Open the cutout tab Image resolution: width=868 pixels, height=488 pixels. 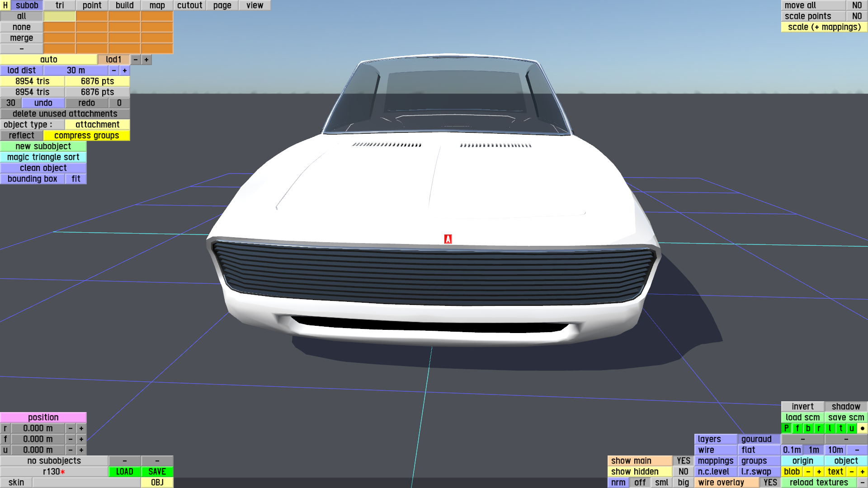(189, 5)
